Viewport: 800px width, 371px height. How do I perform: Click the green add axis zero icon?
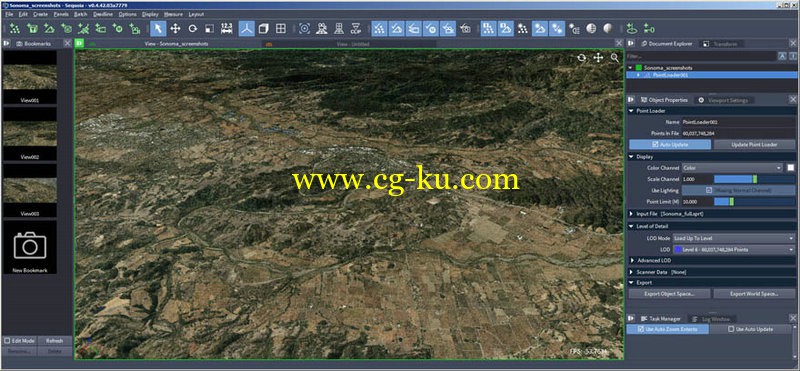(649, 29)
